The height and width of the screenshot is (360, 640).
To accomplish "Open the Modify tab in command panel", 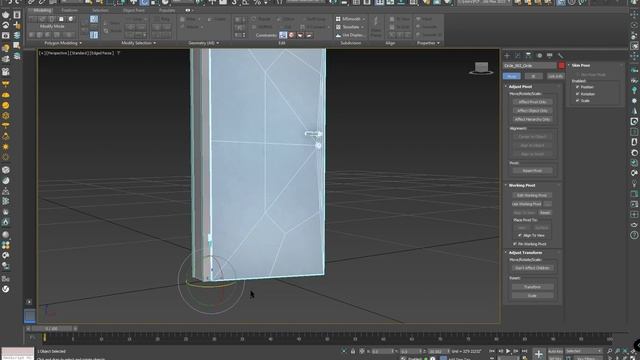I will click(518, 55).
